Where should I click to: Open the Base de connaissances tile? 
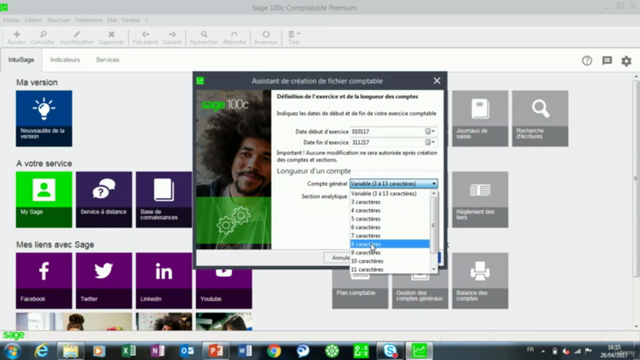click(x=164, y=199)
